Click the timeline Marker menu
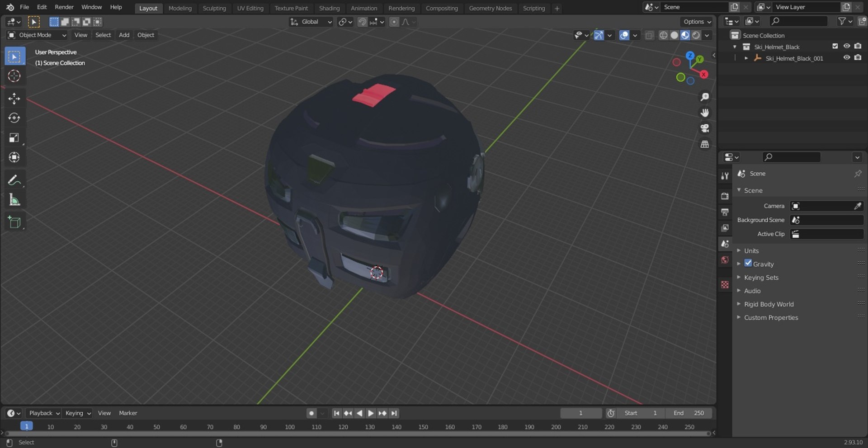 128,413
